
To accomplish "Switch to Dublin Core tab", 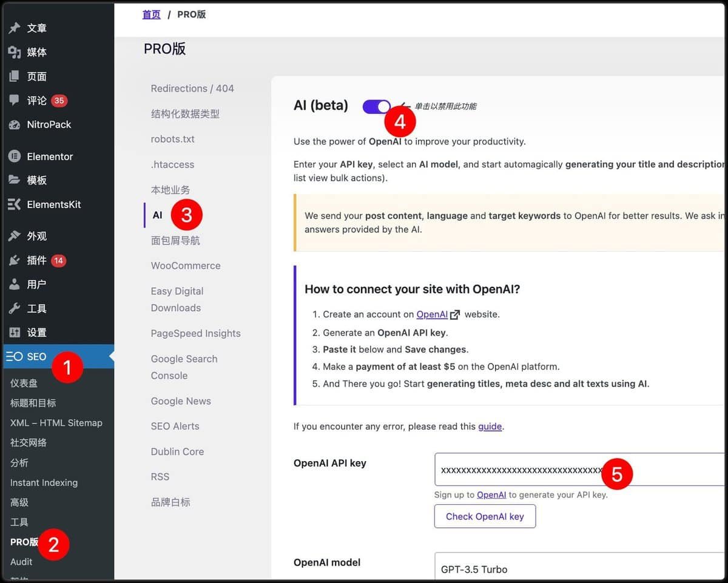I will point(178,452).
